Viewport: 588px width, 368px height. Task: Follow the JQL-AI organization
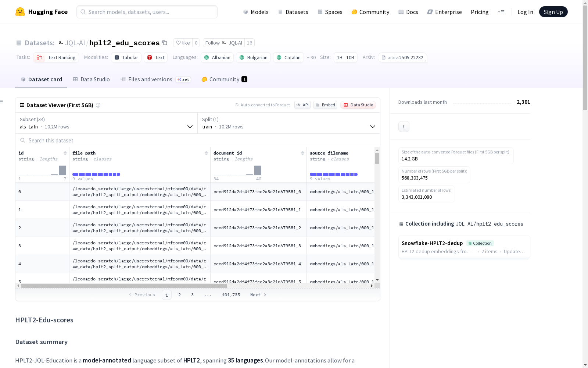click(224, 43)
